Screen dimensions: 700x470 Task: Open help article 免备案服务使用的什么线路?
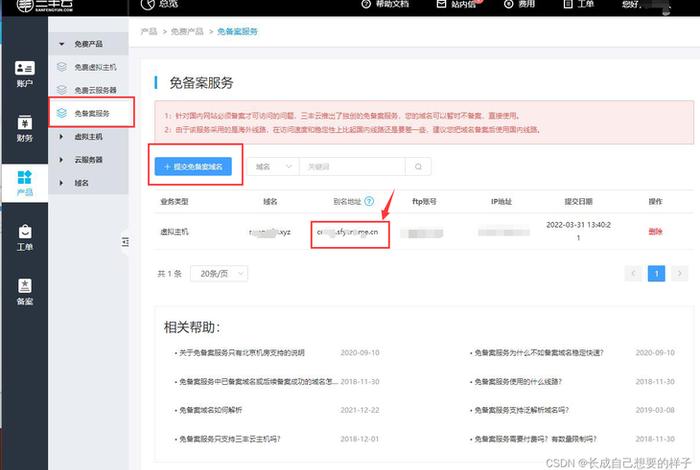[x=518, y=382]
